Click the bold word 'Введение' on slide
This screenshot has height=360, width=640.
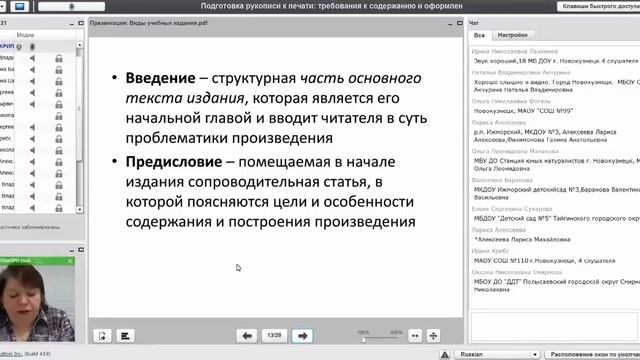pyautogui.click(x=160, y=78)
